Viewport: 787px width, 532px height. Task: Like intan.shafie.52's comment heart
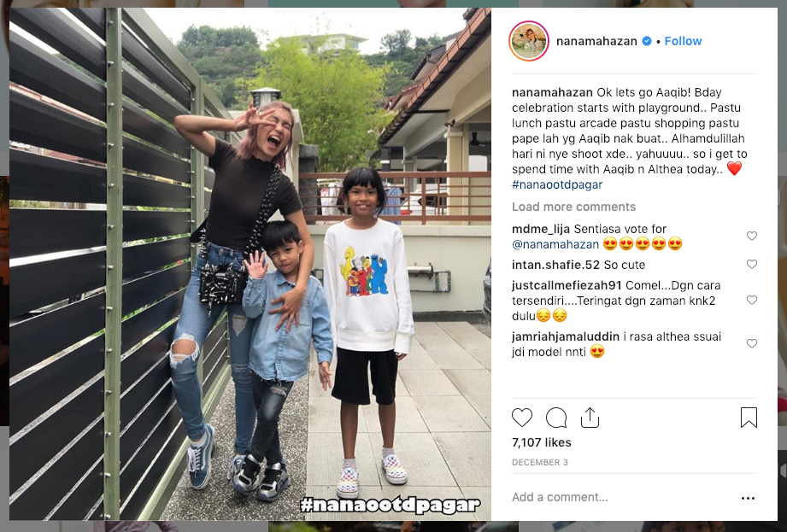point(751,264)
